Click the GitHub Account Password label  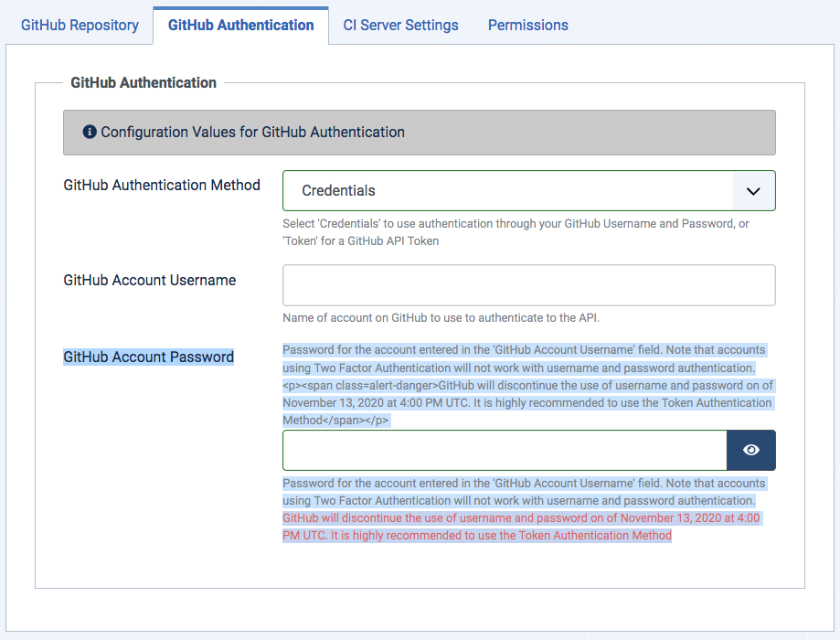click(148, 357)
